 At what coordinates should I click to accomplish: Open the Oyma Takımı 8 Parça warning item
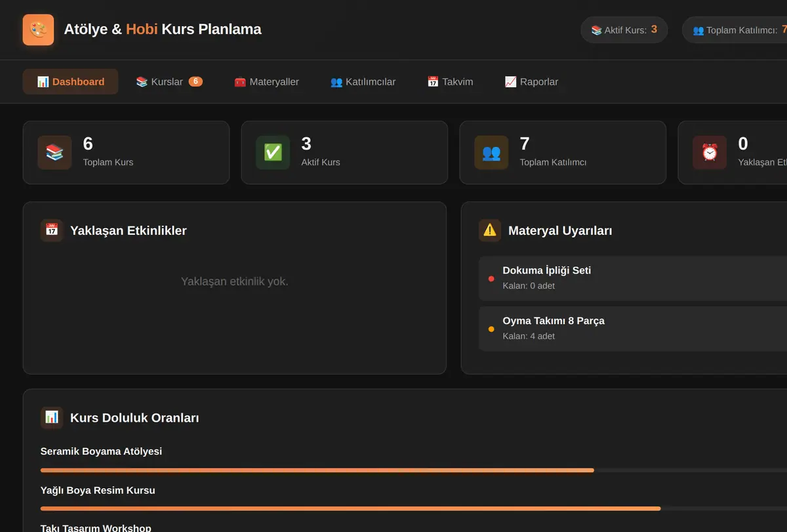click(x=633, y=329)
